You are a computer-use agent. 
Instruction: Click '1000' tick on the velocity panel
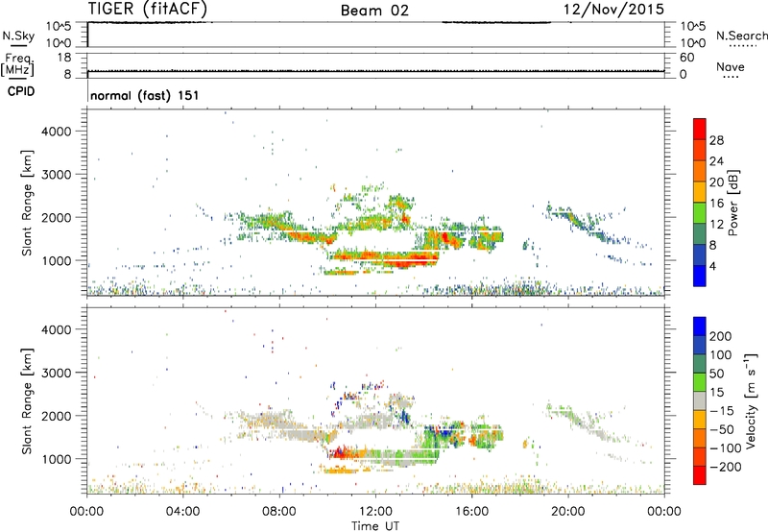[x=57, y=459]
